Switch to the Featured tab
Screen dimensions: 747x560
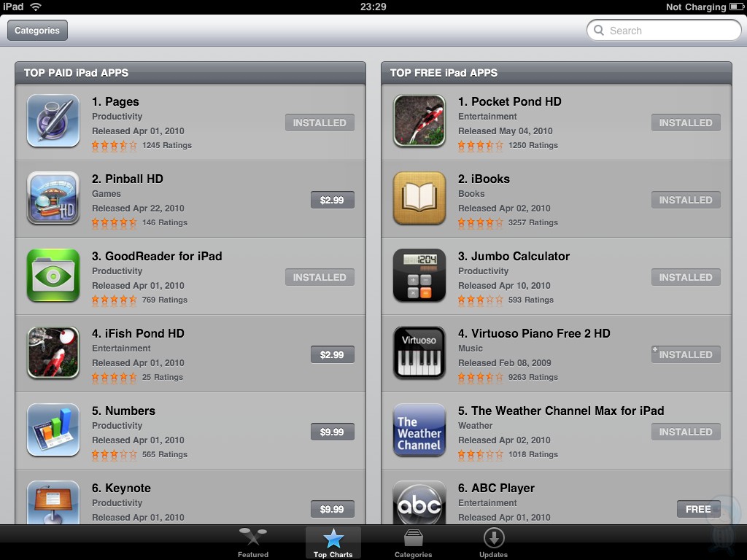pyautogui.click(x=253, y=542)
